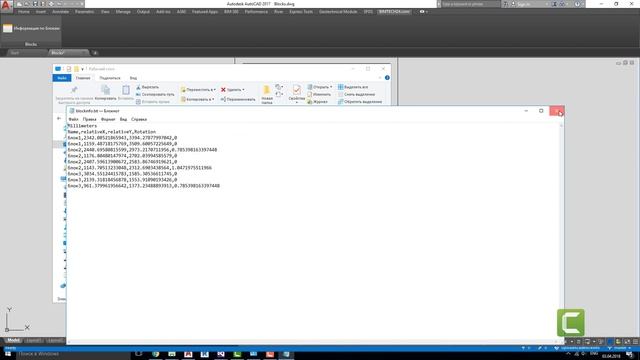640x360 pixels.
Task: Click Выделить все in Explorer
Action: click(x=353, y=87)
